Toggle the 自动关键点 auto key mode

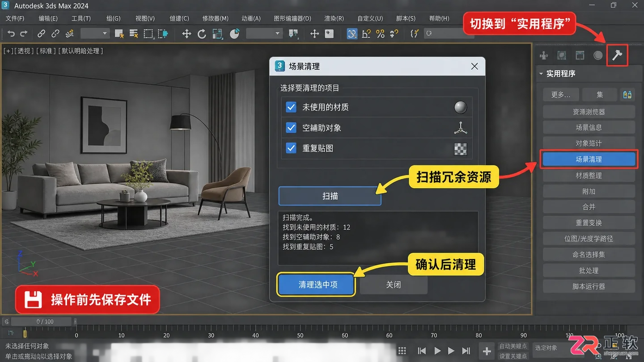513,346
